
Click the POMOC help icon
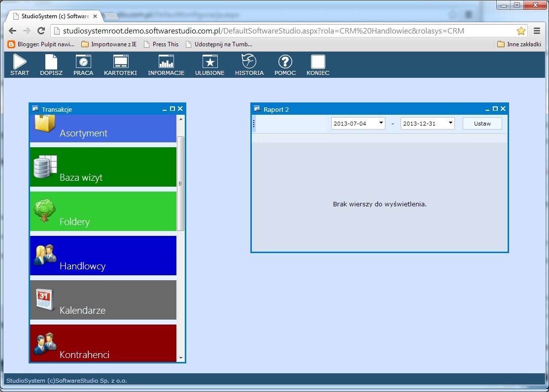[x=285, y=62]
